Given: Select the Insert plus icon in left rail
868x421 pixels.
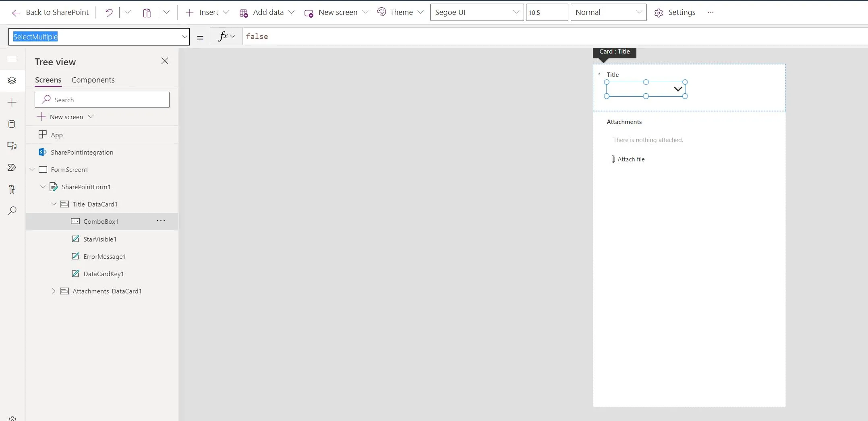Looking at the screenshot, I should pos(12,102).
